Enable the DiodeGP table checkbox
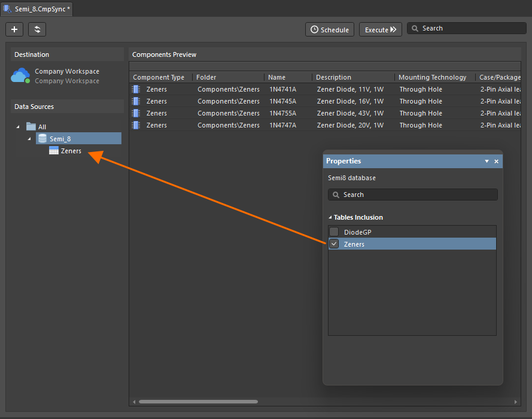 click(x=334, y=232)
